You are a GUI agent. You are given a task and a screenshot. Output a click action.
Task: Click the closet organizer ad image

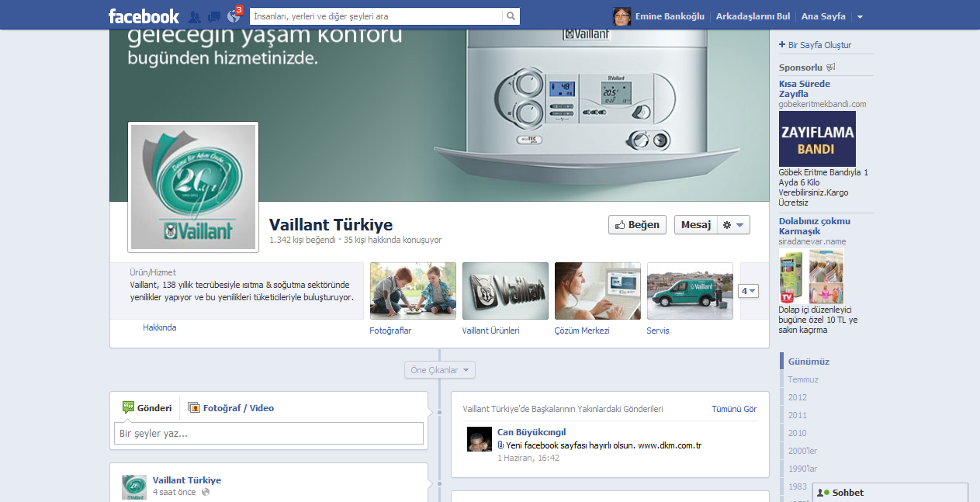click(811, 275)
